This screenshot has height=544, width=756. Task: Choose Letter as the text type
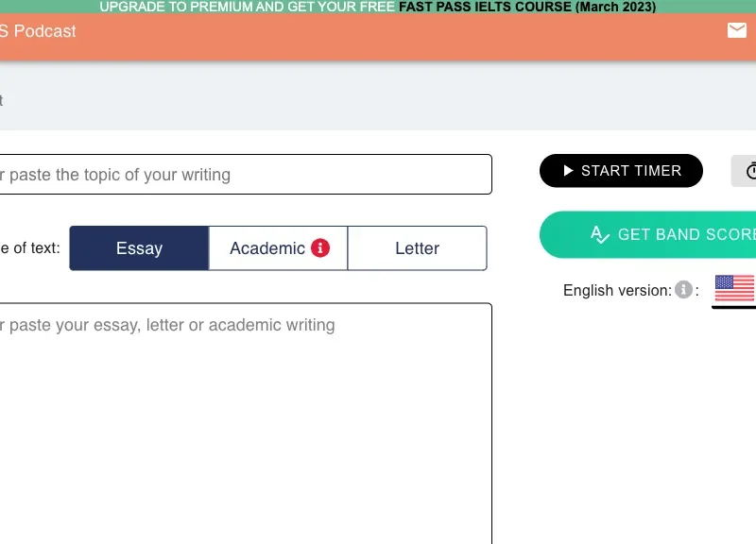417,248
